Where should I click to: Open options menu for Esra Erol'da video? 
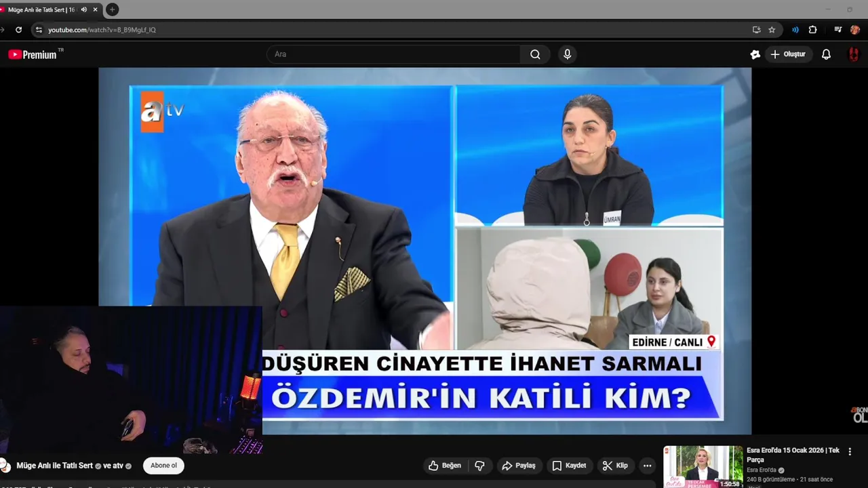pyautogui.click(x=850, y=451)
